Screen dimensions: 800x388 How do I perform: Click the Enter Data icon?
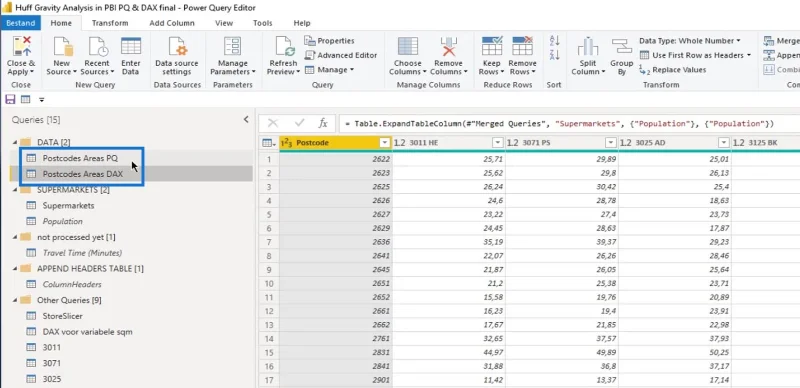click(131, 46)
